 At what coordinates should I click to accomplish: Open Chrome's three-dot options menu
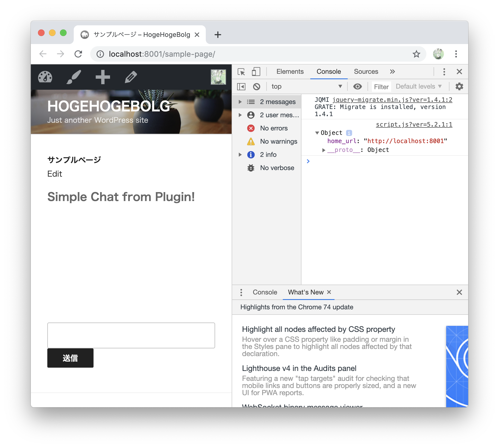[x=456, y=54]
